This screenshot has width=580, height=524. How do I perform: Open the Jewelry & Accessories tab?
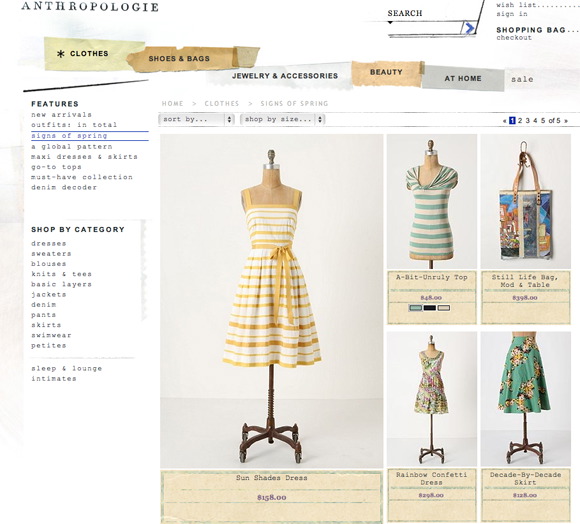click(x=285, y=76)
